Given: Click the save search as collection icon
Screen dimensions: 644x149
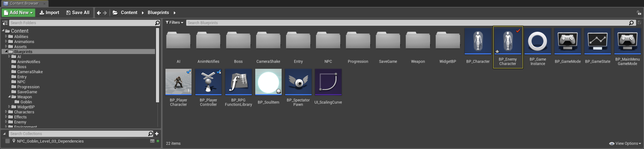Looking at the screenshot, I should pyautogui.click(x=639, y=23).
